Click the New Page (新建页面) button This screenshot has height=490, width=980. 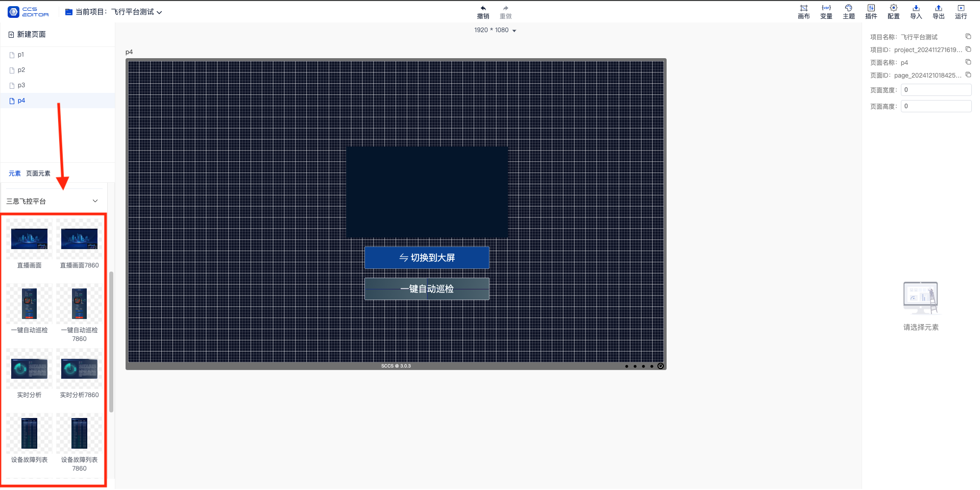(x=27, y=34)
